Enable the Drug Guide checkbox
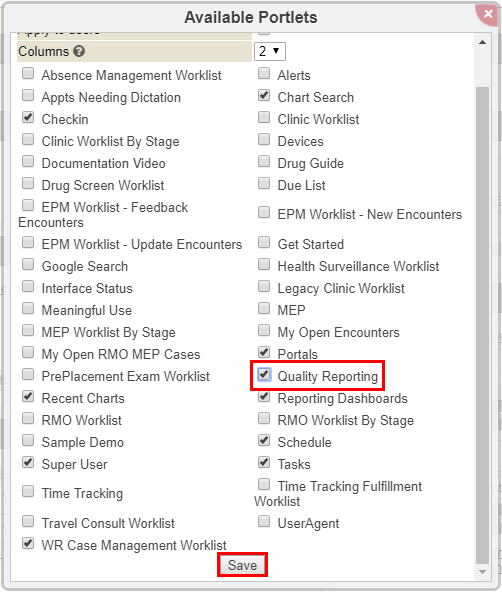This screenshot has height=592, width=502. pyautogui.click(x=264, y=161)
